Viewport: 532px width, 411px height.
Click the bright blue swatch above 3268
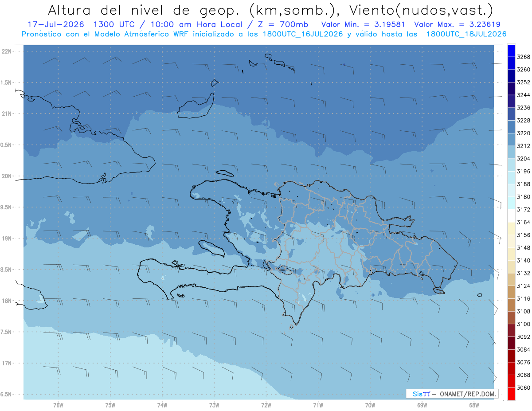pyautogui.click(x=511, y=51)
